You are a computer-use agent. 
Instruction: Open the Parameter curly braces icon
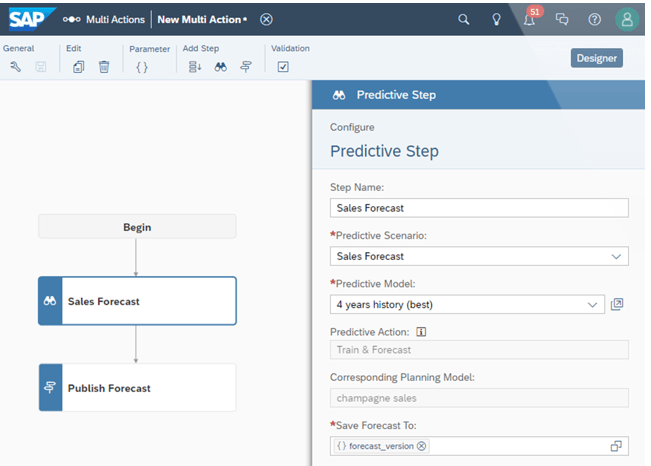(x=142, y=67)
